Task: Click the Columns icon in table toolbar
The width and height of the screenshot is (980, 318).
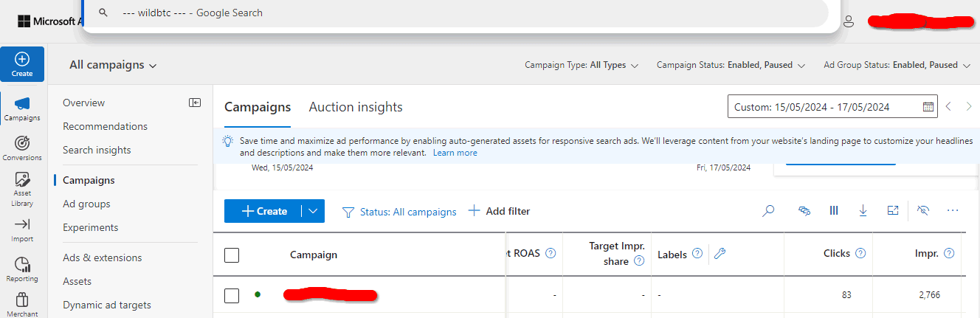Action: click(x=834, y=211)
